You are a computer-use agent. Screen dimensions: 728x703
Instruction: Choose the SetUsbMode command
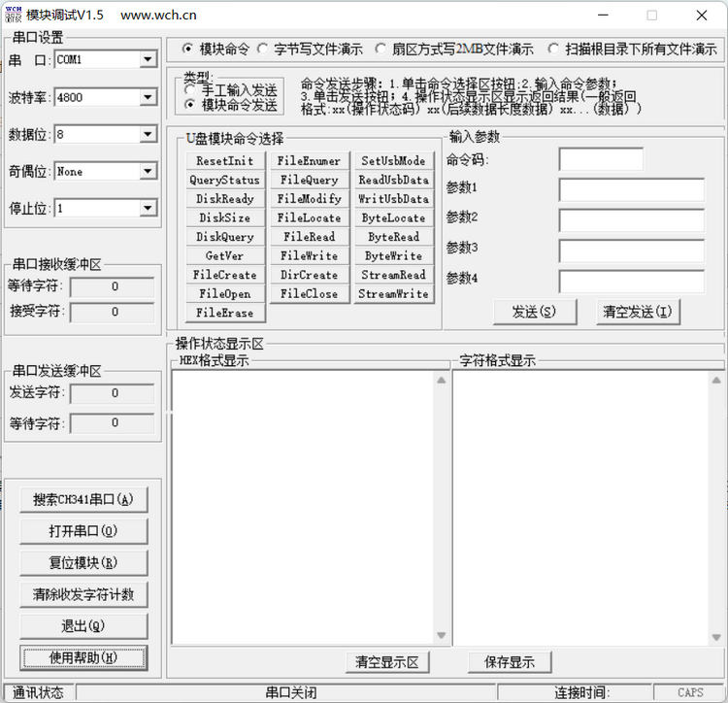click(393, 161)
